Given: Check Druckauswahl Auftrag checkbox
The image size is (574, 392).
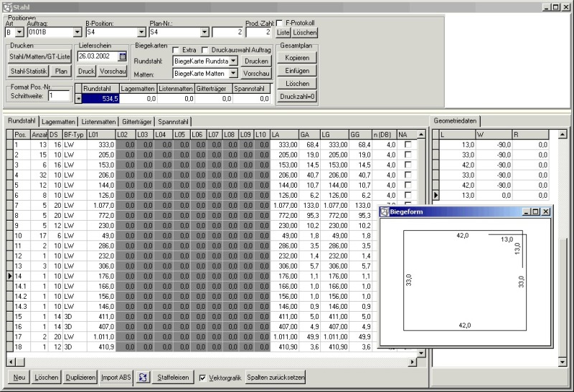Looking at the screenshot, I should click(205, 49).
